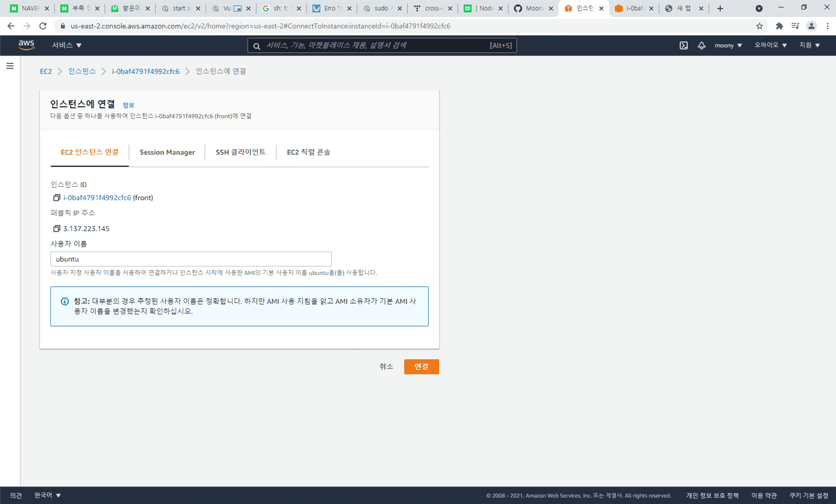The height and width of the screenshot is (504, 836).
Task: Click the 의견 feedback link in footer
Action: [x=16, y=496]
